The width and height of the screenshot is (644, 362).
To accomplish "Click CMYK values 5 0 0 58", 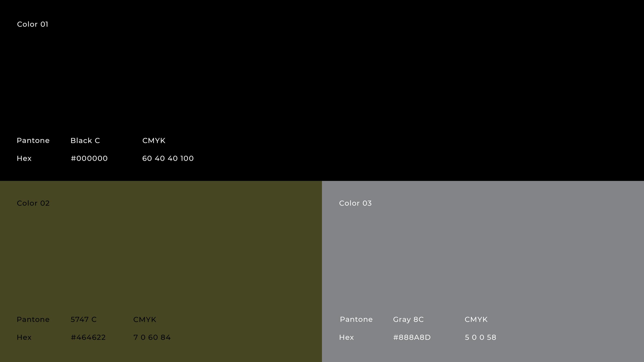I will (480, 337).
